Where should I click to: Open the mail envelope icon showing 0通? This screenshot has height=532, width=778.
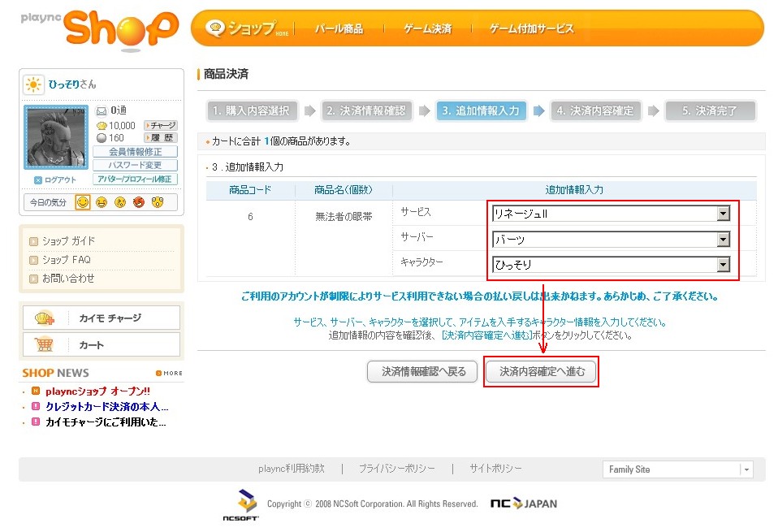tap(102, 111)
